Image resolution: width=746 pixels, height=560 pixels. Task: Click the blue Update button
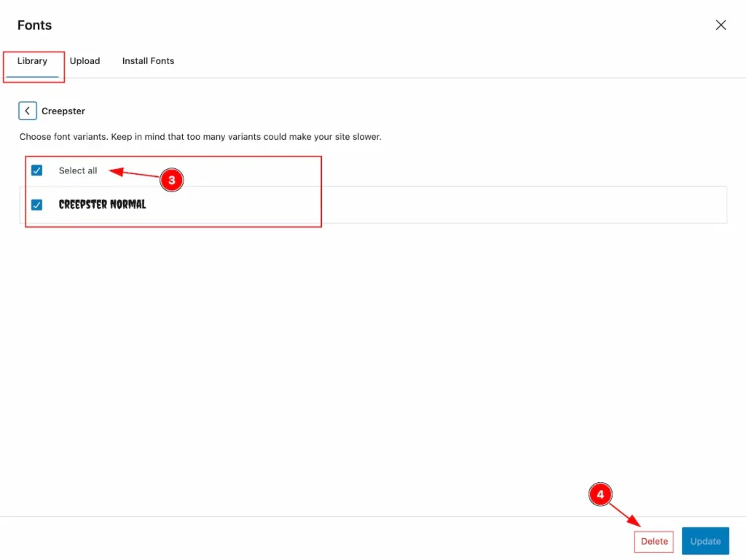[x=705, y=541]
